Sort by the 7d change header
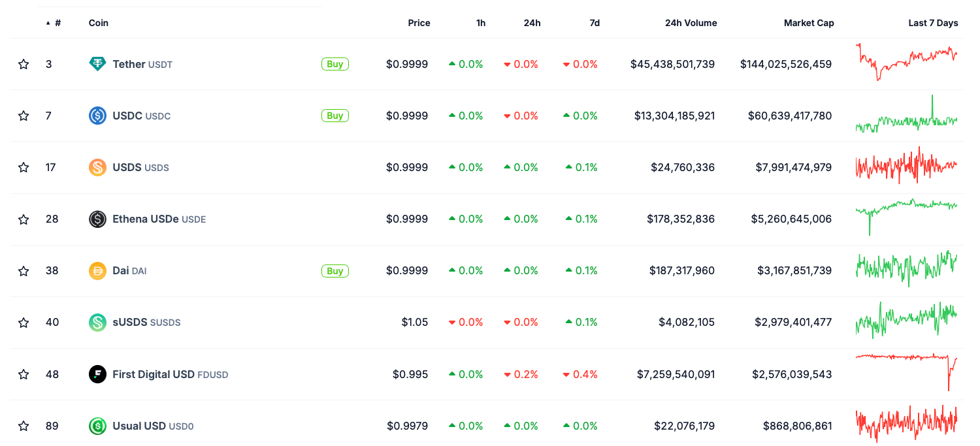Screen dimensions: 980x446 click(595, 23)
